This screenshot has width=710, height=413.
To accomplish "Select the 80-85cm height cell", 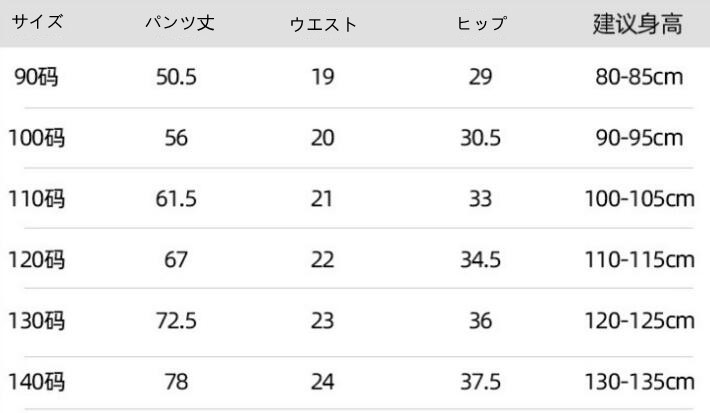I will click(x=639, y=76).
